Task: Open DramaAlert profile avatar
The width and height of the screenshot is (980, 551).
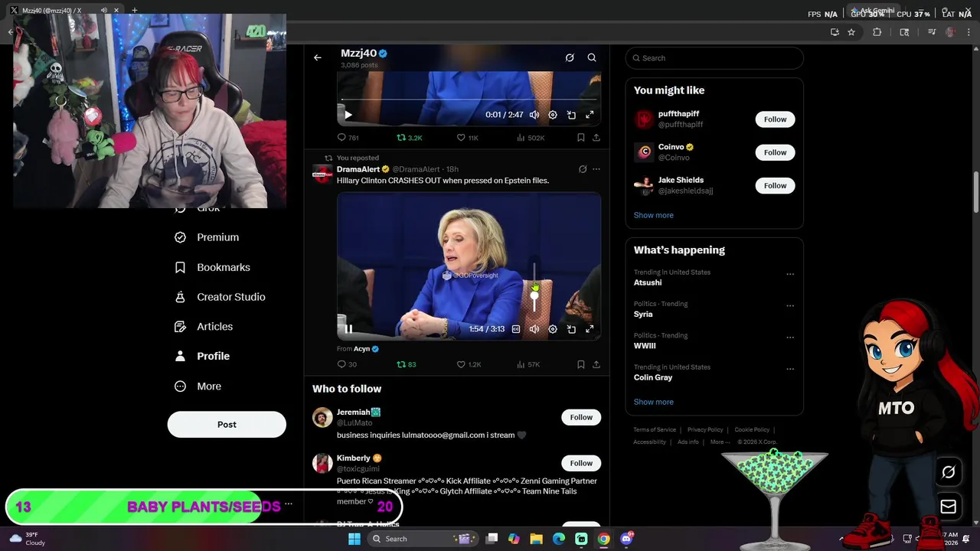Action: coord(322,174)
